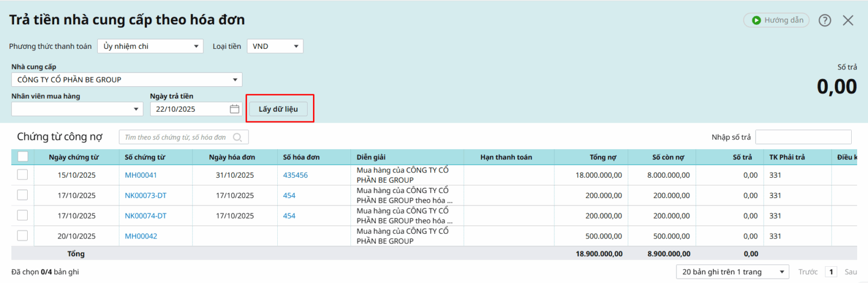Screen dimensions: 868x283
Task: Tick the select-all header checkbox
Action: [x=23, y=157]
